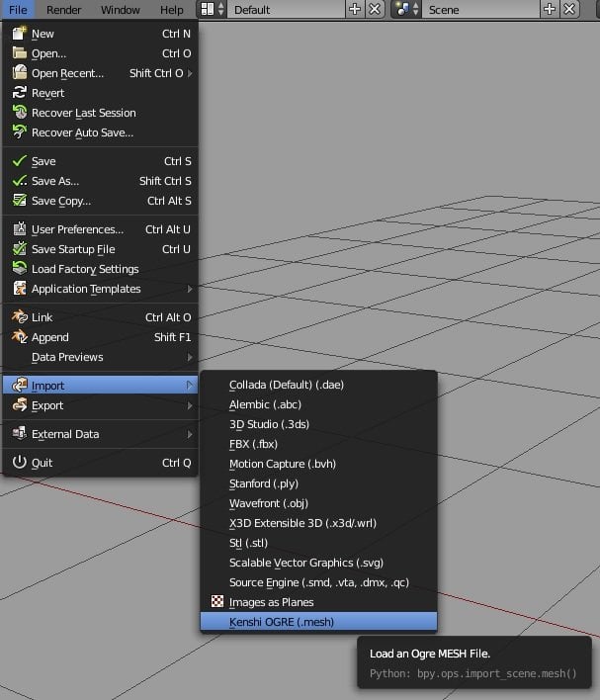
Task: Click the Link icon
Action: (x=19, y=317)
